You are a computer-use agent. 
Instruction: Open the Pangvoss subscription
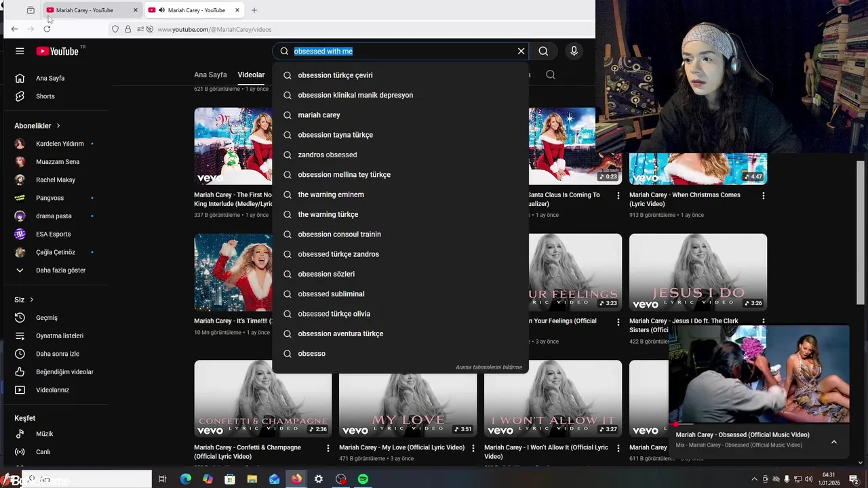coord(56,198)
